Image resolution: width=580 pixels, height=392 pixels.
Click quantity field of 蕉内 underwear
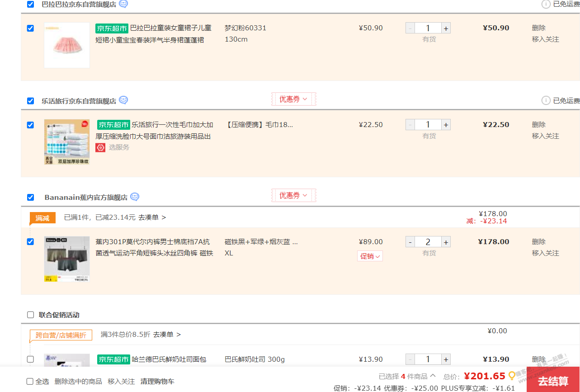(428, 242)
